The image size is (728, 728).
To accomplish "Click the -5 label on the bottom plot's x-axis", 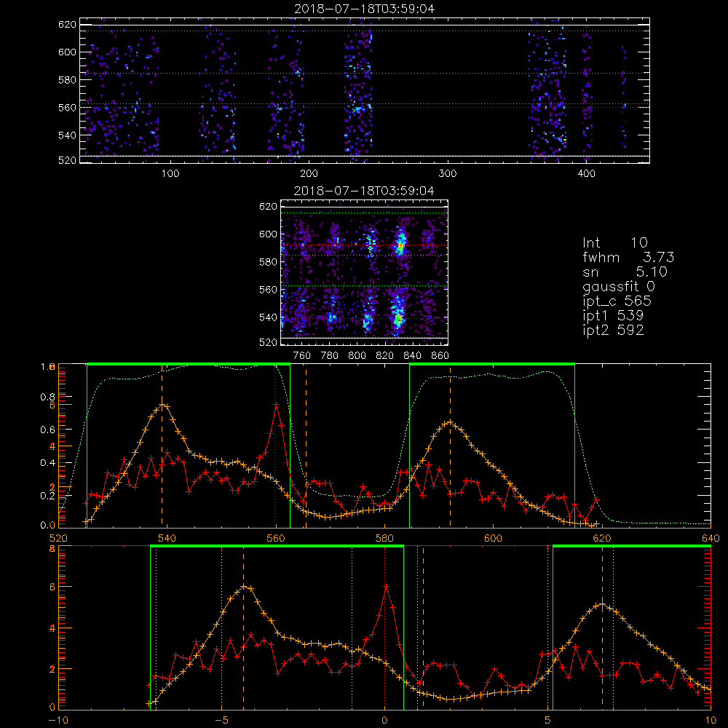I will (x=221, y=720).
